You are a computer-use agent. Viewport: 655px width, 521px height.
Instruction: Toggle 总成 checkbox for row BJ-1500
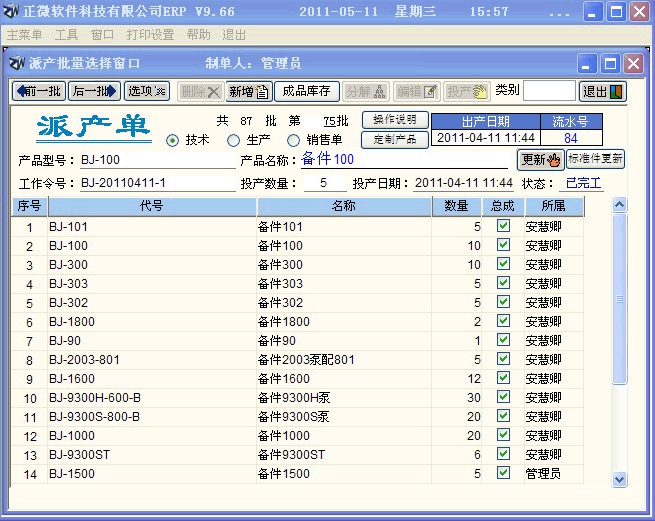point(503,473)
